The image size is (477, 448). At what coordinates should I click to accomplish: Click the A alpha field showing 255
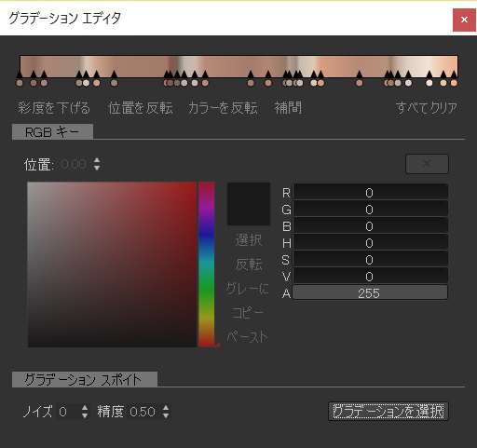click(370, 292)
